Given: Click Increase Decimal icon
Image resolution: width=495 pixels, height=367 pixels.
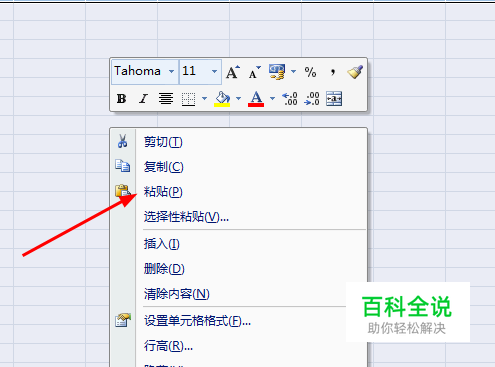Looking at the screenshot, I should [x=290, y=99].
